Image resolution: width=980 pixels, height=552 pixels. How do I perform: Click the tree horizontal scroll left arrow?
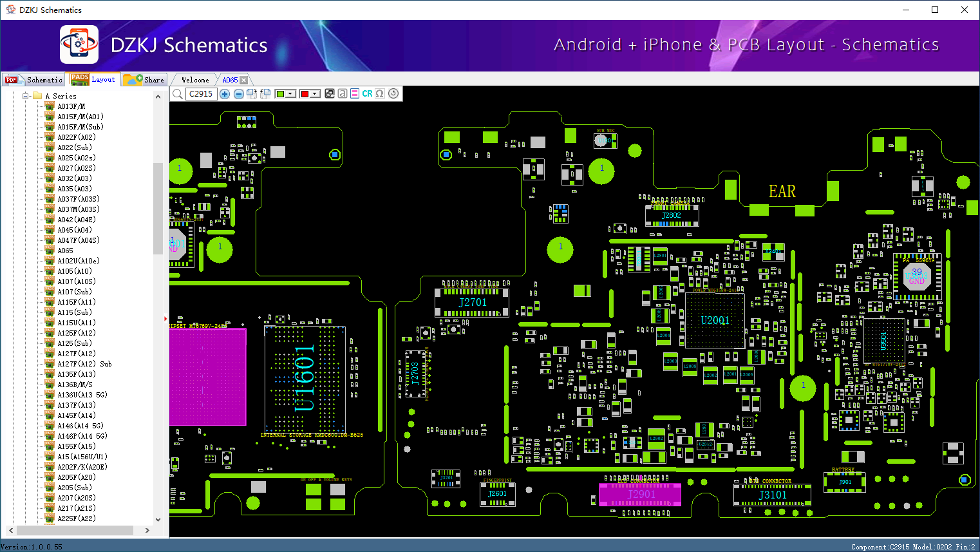(x=11, y=530)
